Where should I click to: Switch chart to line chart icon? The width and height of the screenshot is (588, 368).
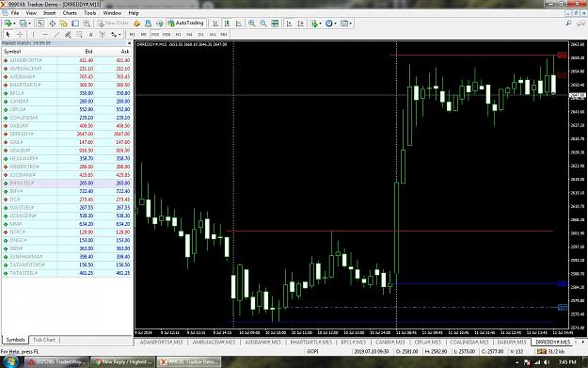pyautogui.click(x=239, y=24)
